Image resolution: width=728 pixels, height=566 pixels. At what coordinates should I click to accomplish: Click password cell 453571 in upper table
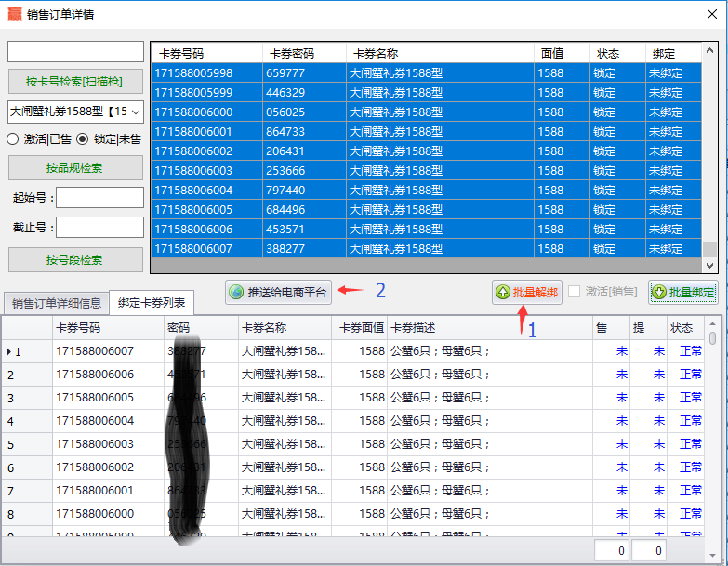305,230
